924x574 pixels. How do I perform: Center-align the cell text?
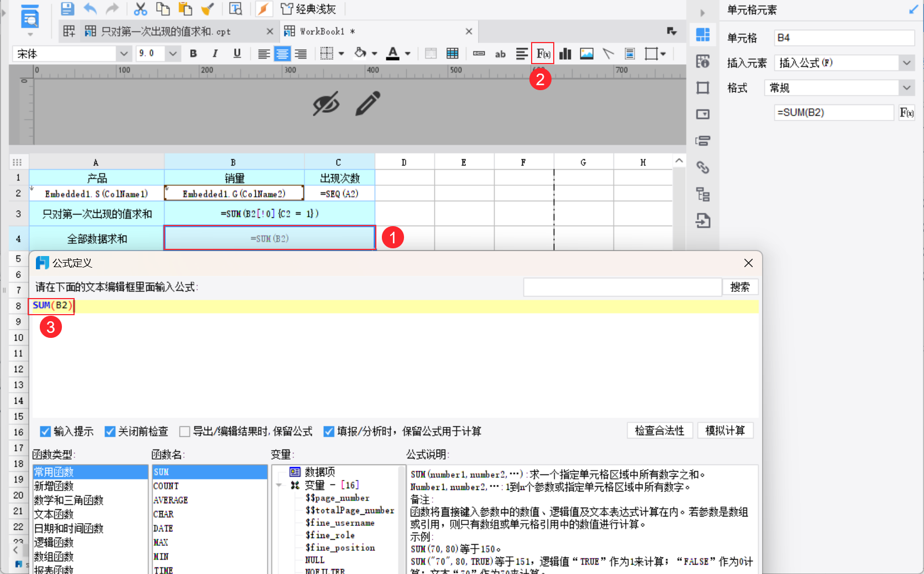(x=282, y=54)
